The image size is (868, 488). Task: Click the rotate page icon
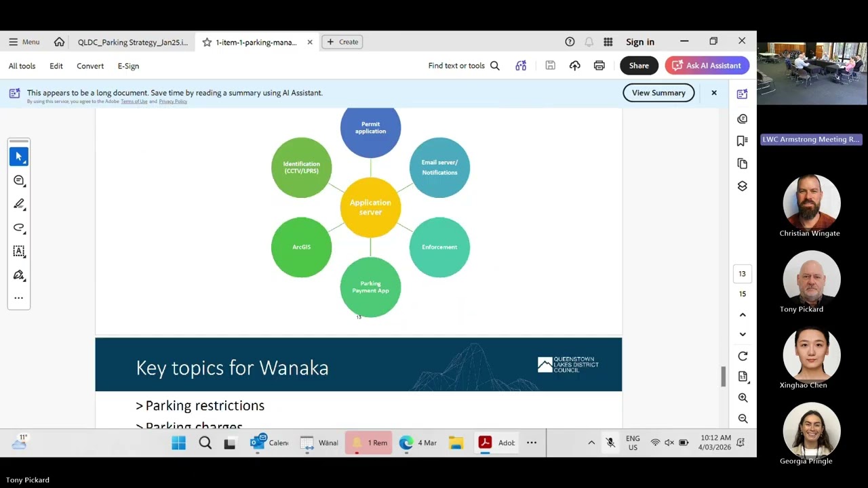point(743,357)
